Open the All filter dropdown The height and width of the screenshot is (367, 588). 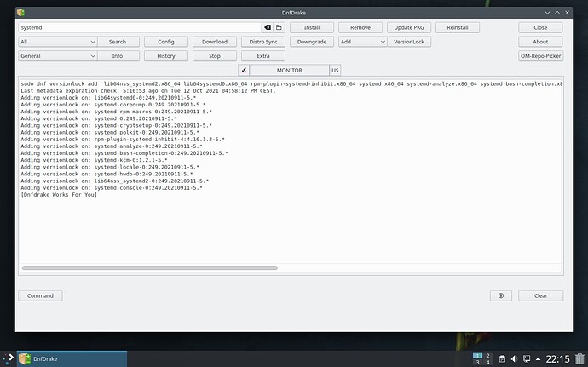(58, 42)
